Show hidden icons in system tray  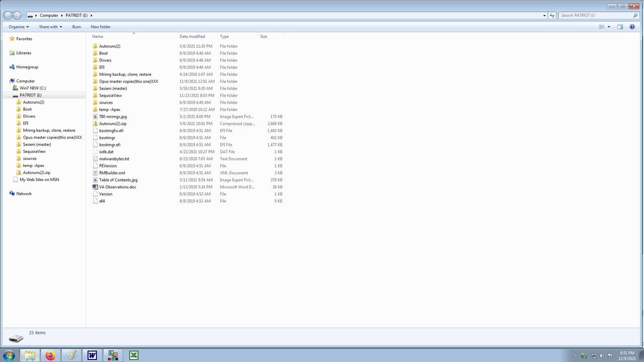pos(575,356)
